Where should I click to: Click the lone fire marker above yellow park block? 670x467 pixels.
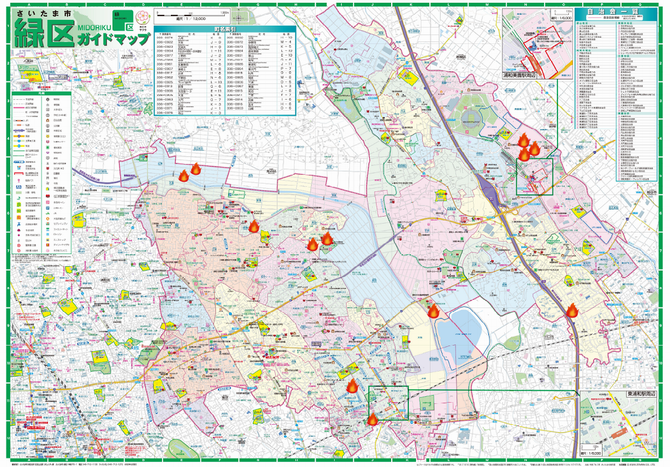click(254, 226)
